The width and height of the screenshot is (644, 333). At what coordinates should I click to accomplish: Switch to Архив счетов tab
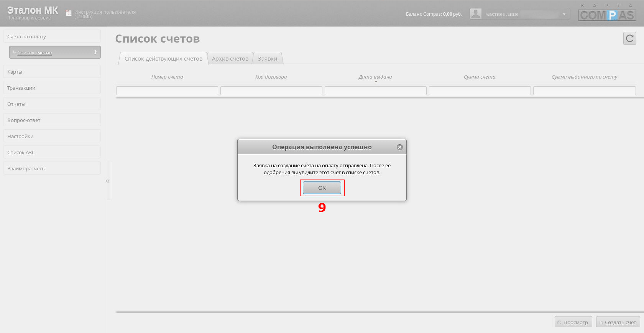click(230, 58)
